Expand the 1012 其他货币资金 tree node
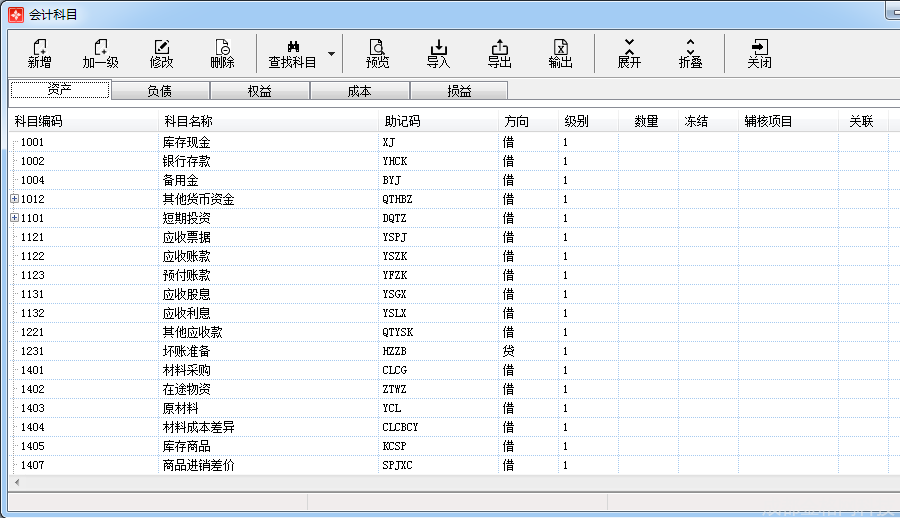The width and height of the screenshot is (900, 518). [x=14, y=199]
